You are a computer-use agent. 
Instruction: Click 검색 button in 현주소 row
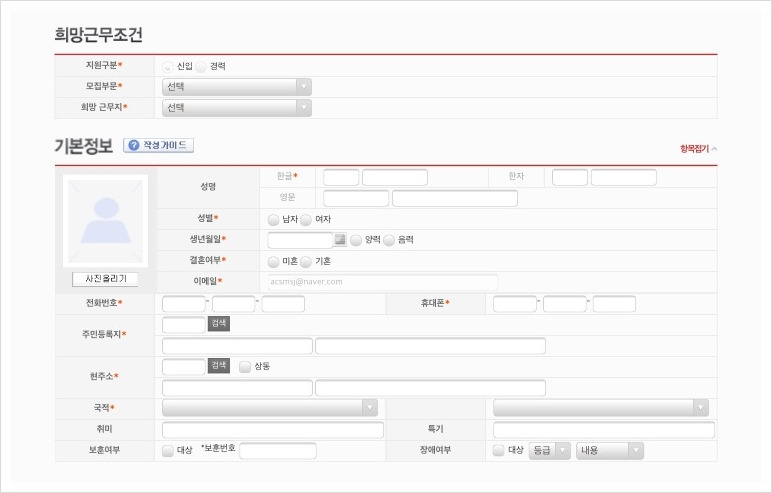219,365
